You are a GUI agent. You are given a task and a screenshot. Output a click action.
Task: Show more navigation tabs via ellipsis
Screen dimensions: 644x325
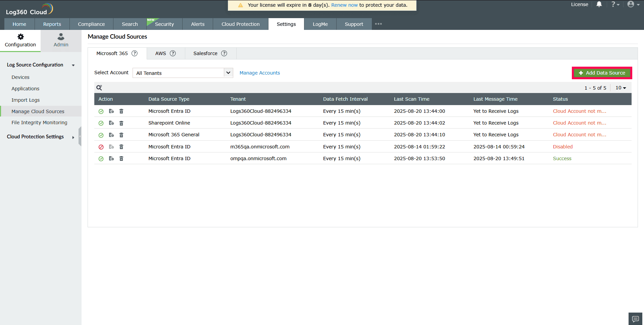(x=379, y=24)
